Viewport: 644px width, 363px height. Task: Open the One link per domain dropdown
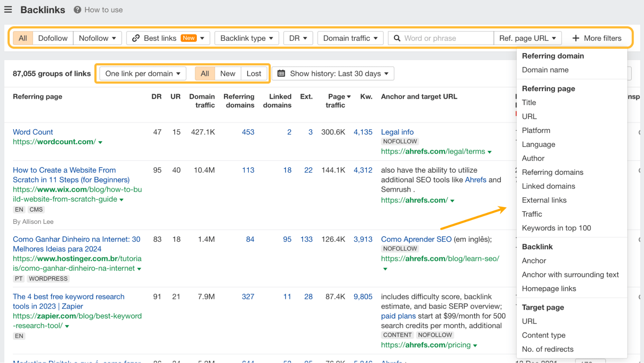coord(142,73)
